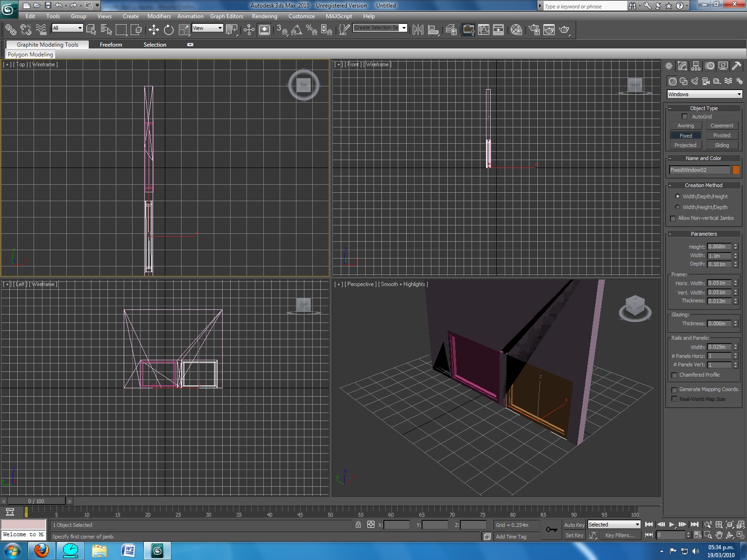Viewport: 747px width, 560px height.
Task: Click the 0 / 100 time slider
Action: (36, 501)
